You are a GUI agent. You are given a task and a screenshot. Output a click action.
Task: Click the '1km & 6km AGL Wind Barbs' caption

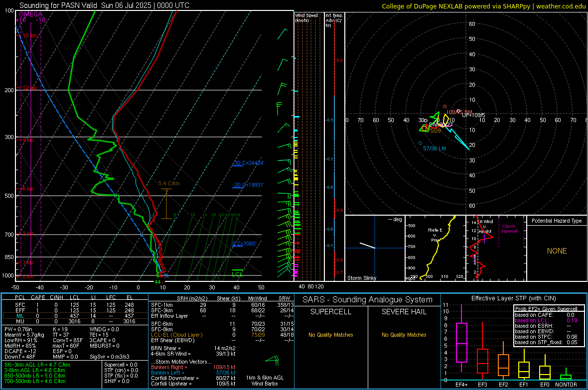[265, 381]
